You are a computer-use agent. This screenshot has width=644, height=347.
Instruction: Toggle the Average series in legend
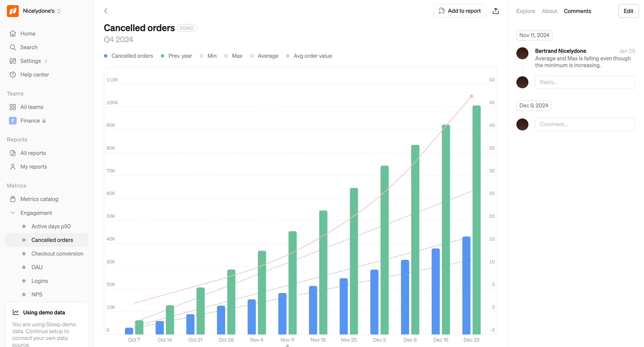264,56
